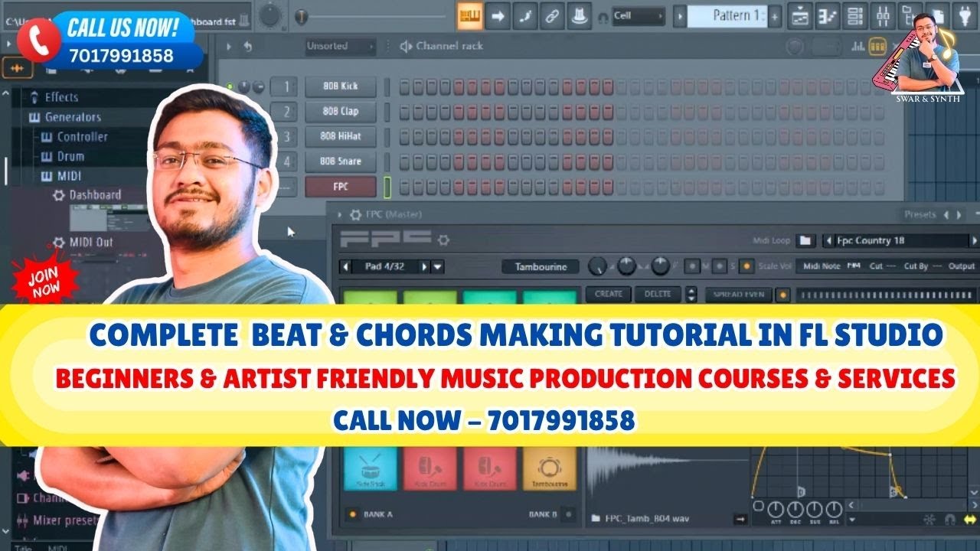Go to previous pad with left arrow
This screenshot has height=551, width=980.
[346, 266]
